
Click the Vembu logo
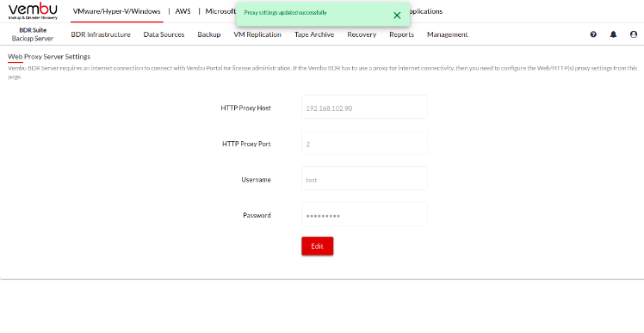33,11
